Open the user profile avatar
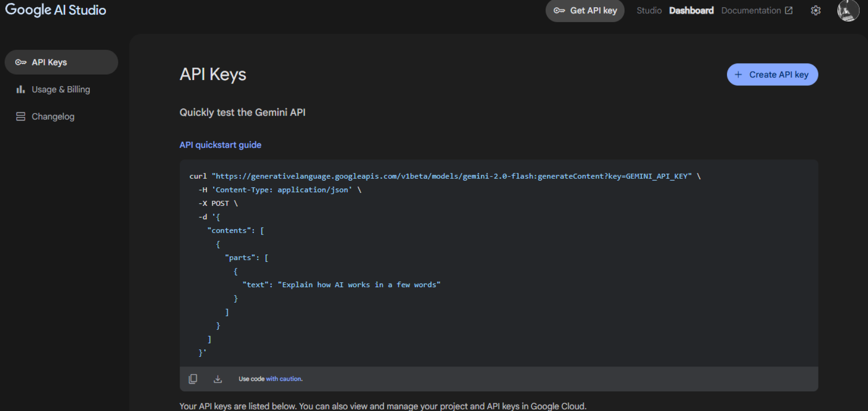The width and height of the screenshot is (868, 411). coord(848,10)
